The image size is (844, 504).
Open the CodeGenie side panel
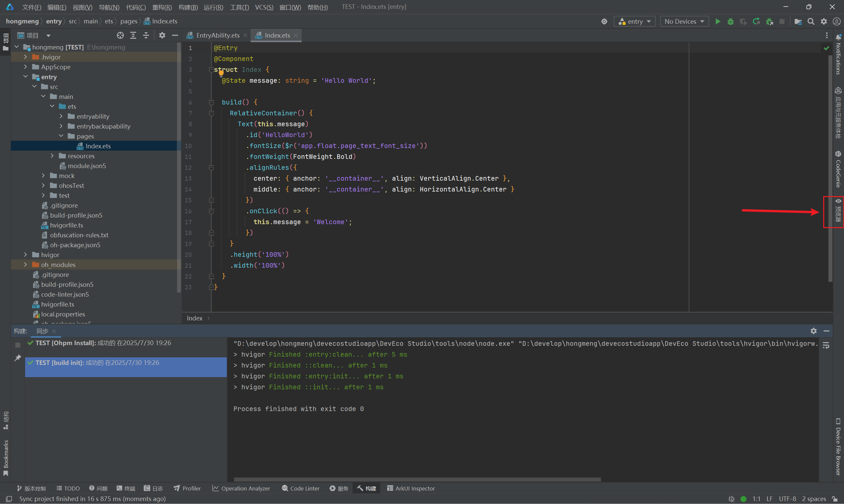pos(838,169)
